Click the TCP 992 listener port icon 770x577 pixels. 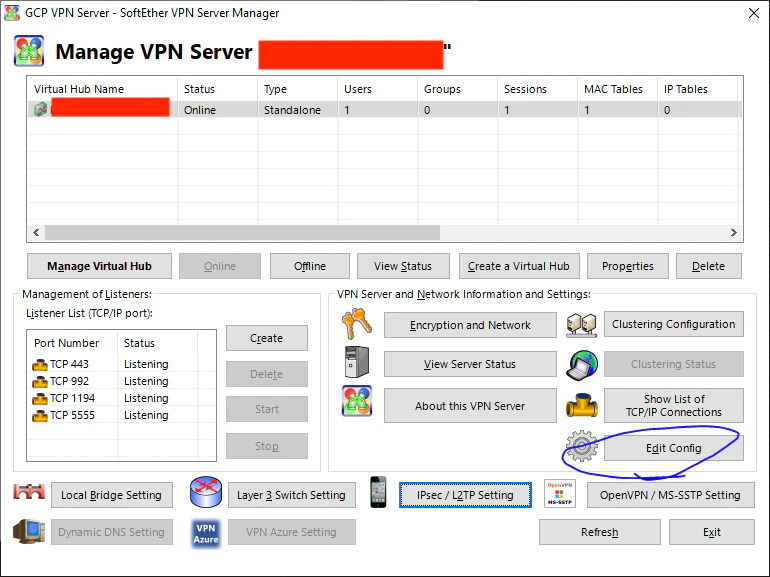click(40, 382)
